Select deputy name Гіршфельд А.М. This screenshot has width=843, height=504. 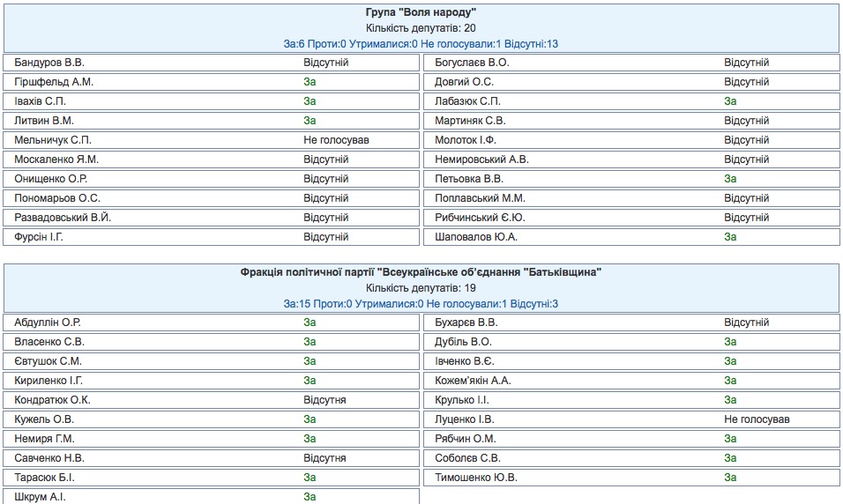pos(54,82)
